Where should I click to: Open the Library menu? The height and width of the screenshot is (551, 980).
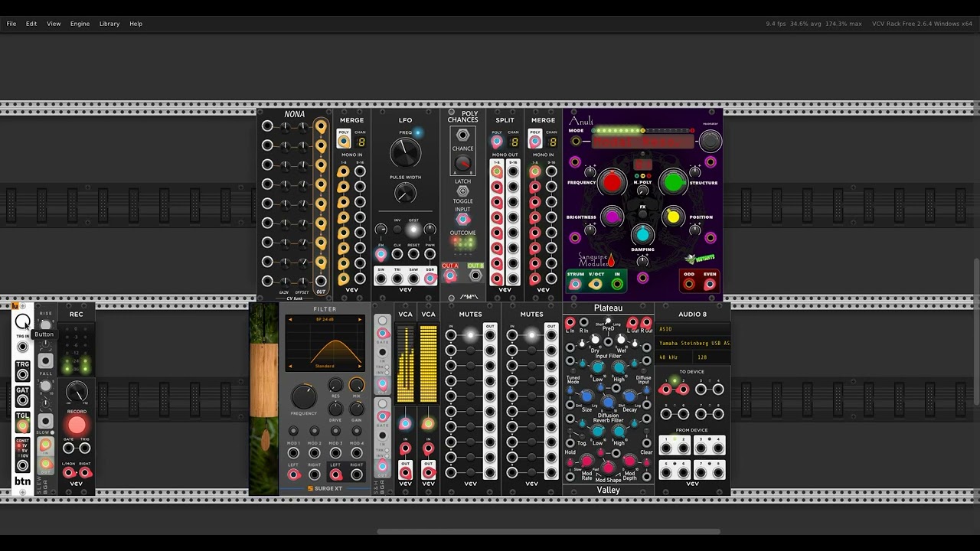click(109, 24)
